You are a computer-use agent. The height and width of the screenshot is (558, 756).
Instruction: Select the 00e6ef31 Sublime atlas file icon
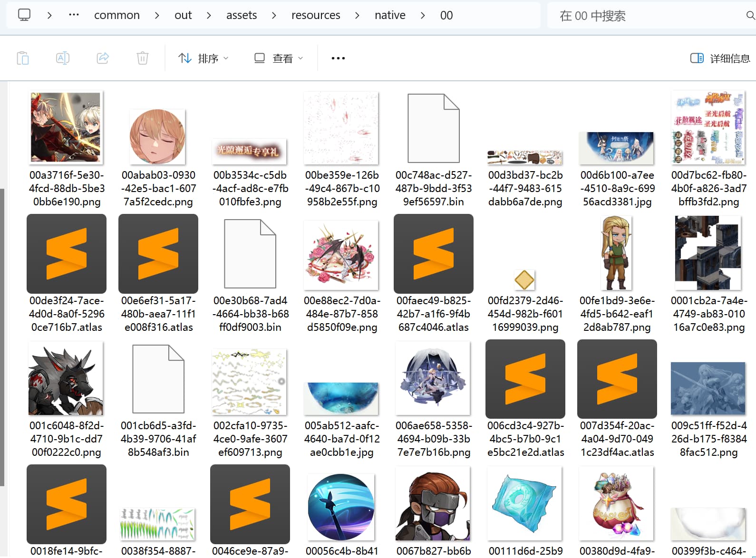(x=158, y=253)
